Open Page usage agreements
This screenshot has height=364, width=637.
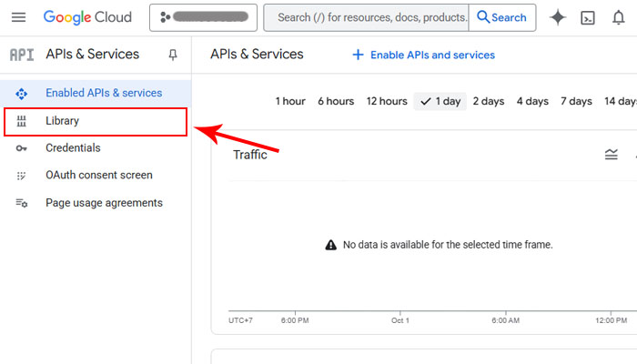click(x=104, y=203)
